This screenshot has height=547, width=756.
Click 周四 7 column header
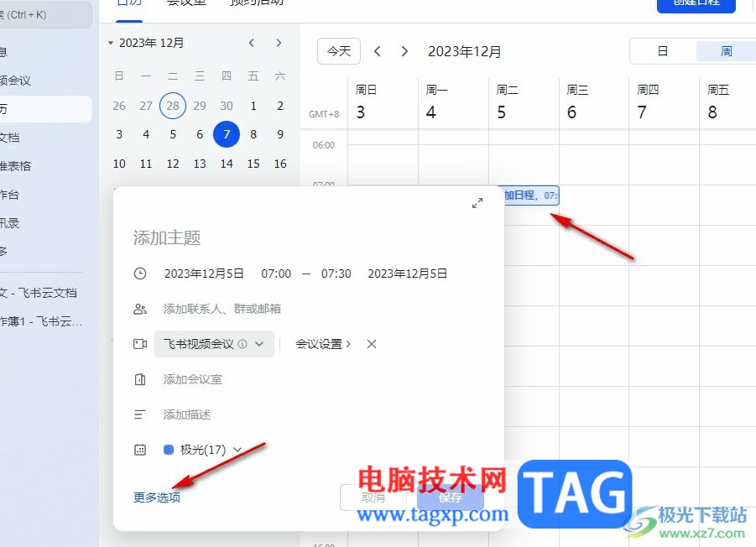click(664, 102)
